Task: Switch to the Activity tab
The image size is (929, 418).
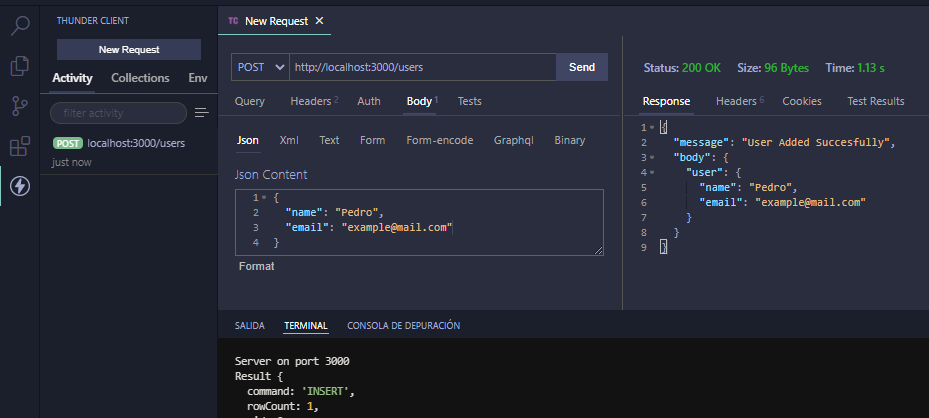Action: click(x=72, y=78)
